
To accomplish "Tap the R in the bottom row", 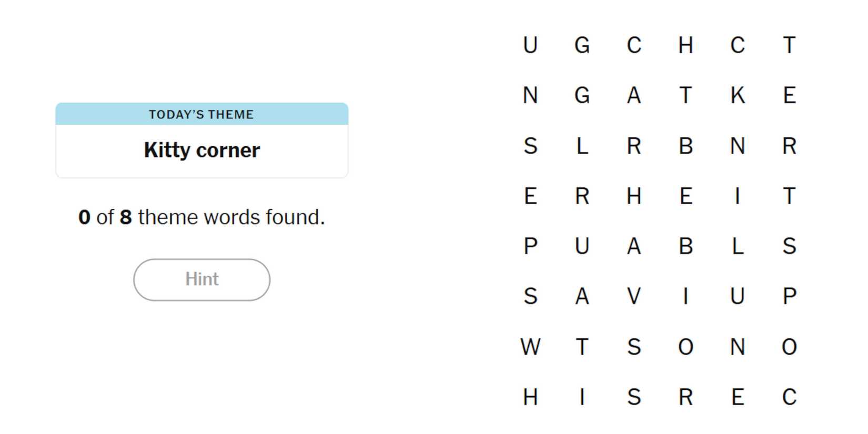I will tap(685, 397).
